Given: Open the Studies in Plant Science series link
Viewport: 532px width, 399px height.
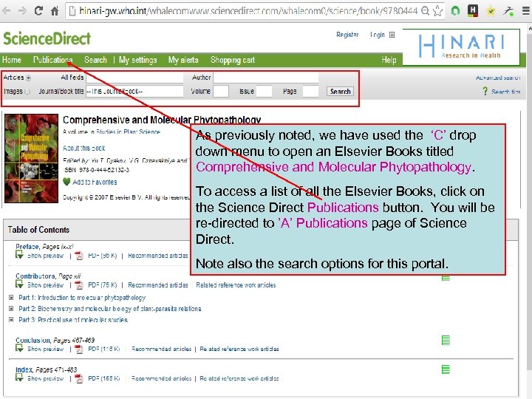Looking at the screenshot, I should (128, 132).
